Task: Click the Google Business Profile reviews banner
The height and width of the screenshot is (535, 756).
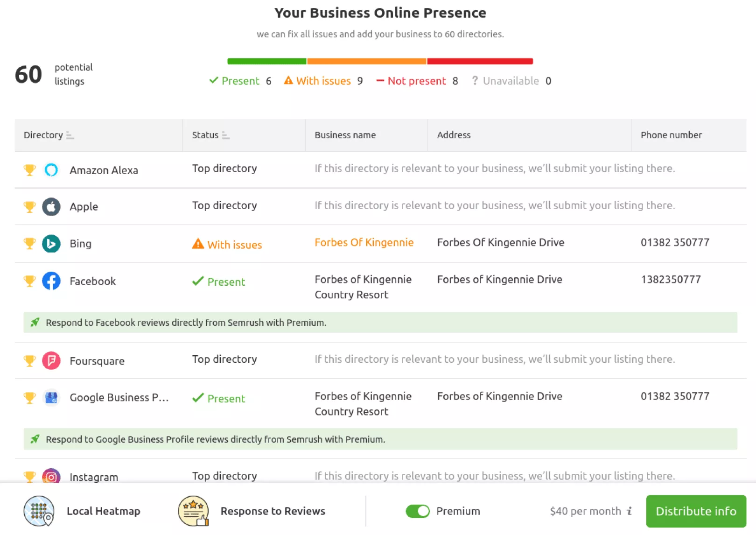Action: pyautogui.click(x=380, y=439)
